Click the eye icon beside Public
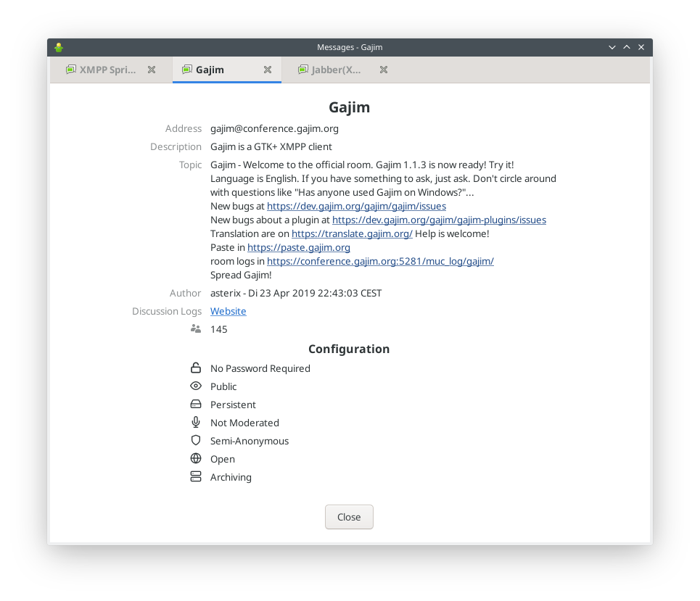This screenshot has height=601, width=700. click(196, 386)
